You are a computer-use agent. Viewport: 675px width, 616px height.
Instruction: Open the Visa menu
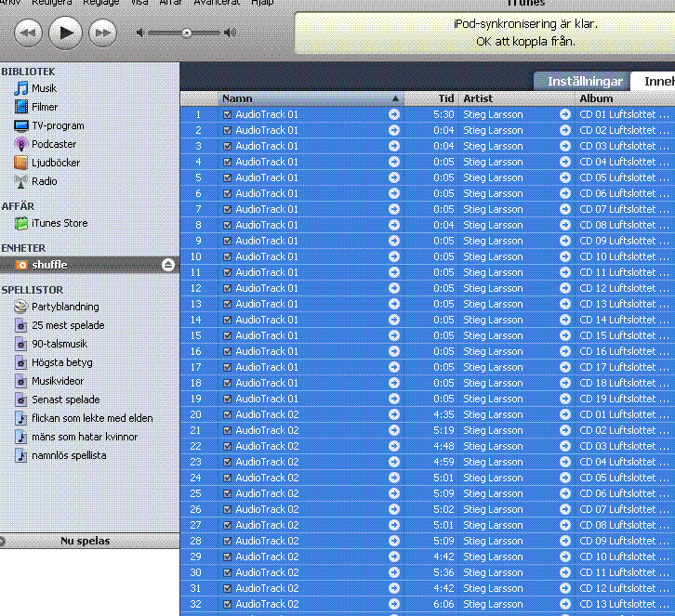pyautogui.click(x=139, y=3)
